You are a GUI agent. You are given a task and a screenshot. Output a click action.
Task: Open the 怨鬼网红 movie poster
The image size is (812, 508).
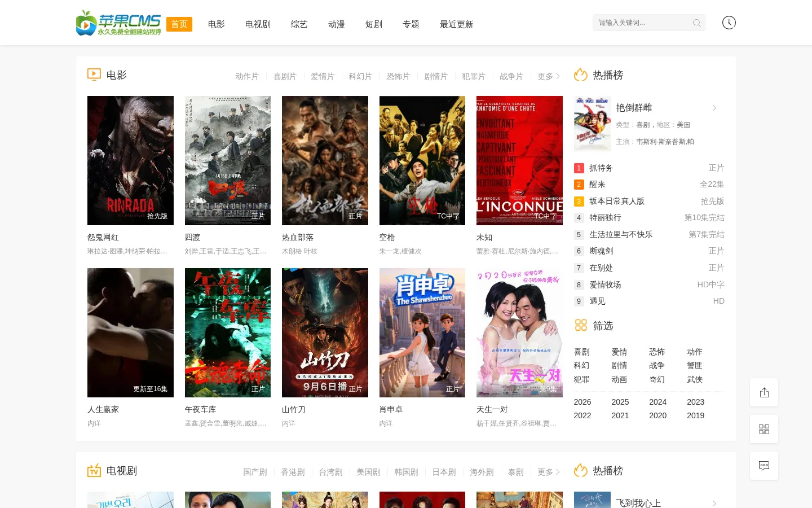tap(130, 160)
